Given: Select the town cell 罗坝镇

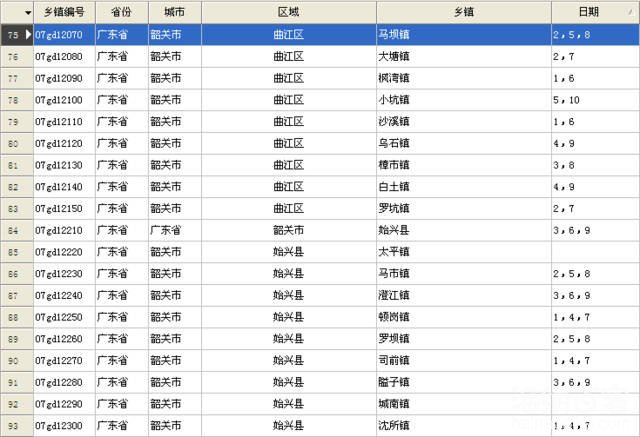Looking at the screenshot, I should (464, 339).
